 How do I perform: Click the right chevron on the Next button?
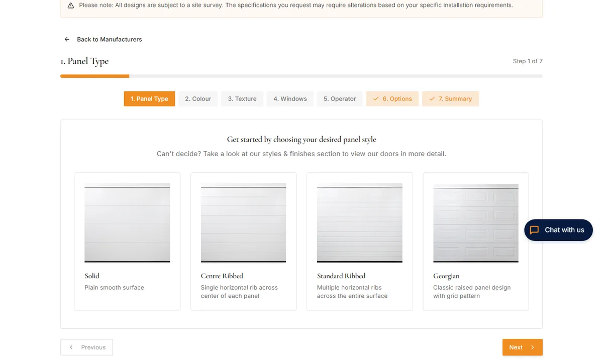533,347
